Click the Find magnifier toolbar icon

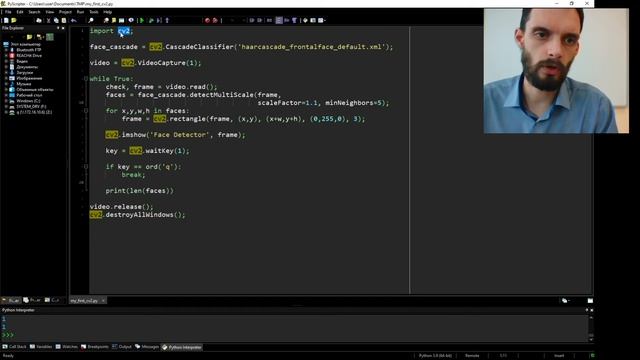click(91, 20)
